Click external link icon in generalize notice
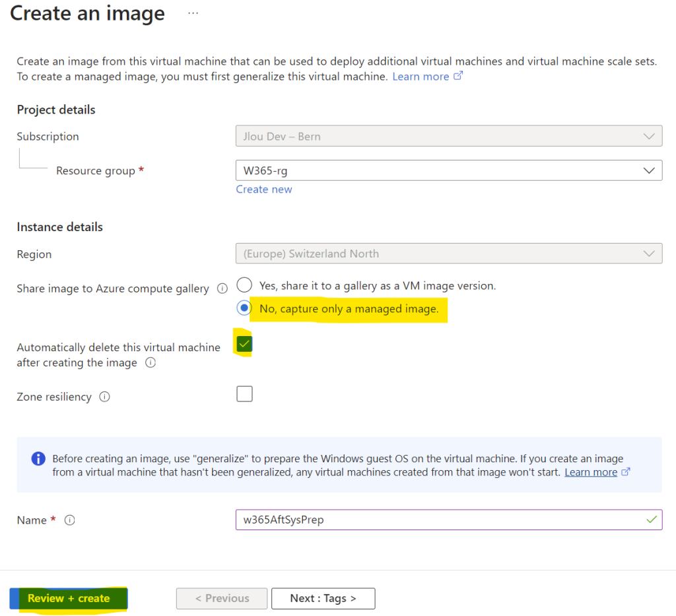The width and height of the screenshot is (676, 616). [x=626, y=472]
